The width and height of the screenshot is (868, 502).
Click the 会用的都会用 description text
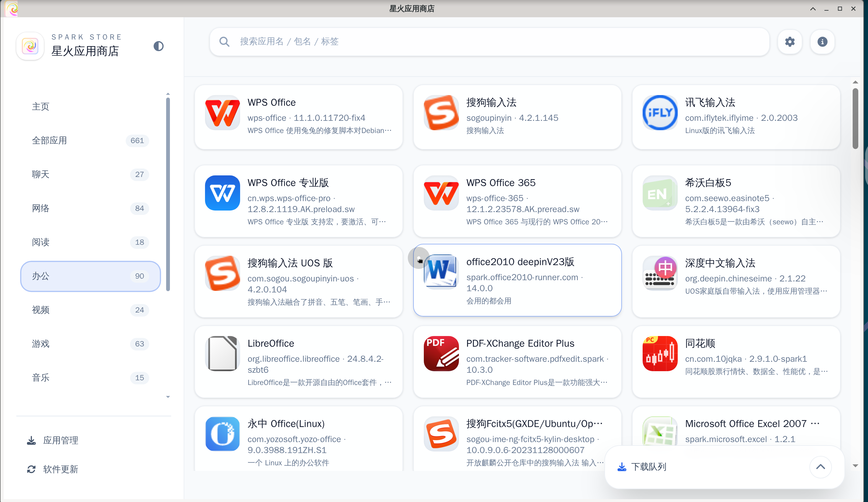pos(488,301)
